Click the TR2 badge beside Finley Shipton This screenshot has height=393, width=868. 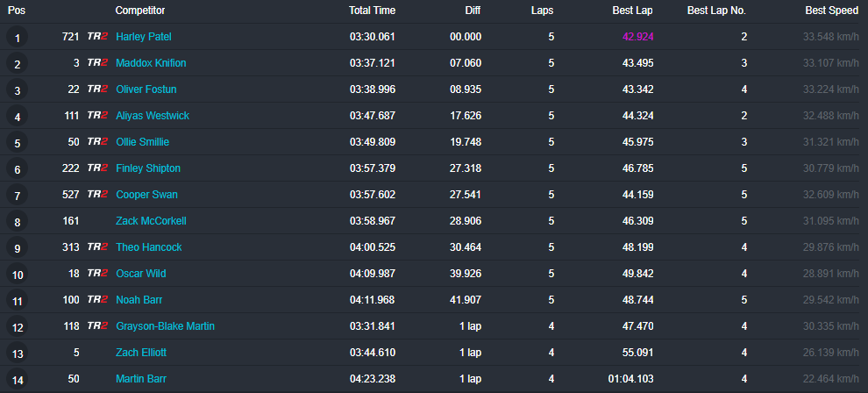(97, 168)
